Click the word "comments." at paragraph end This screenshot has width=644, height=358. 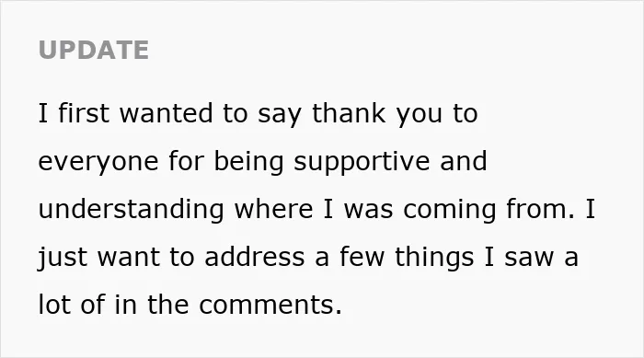pos(270,305)
